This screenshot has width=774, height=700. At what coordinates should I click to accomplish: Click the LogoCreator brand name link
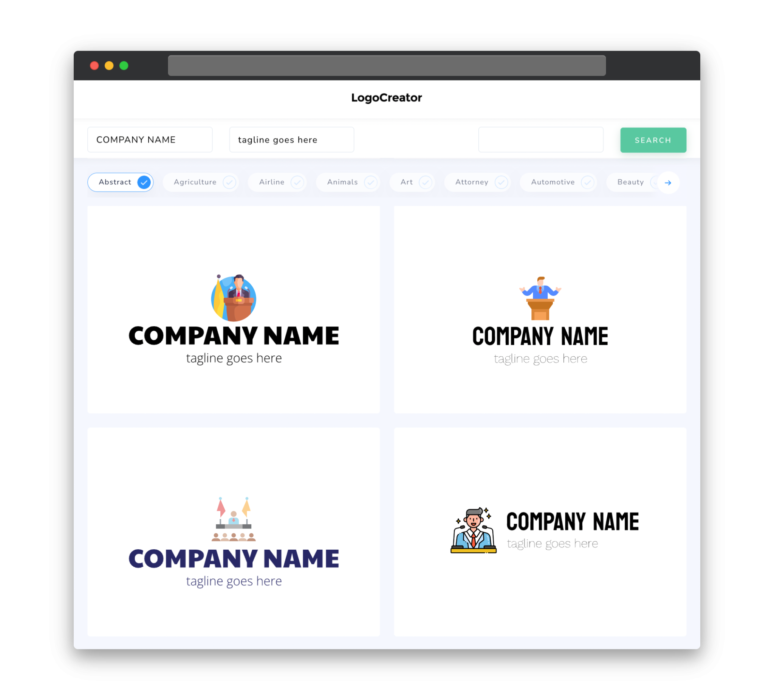[386, 98]
